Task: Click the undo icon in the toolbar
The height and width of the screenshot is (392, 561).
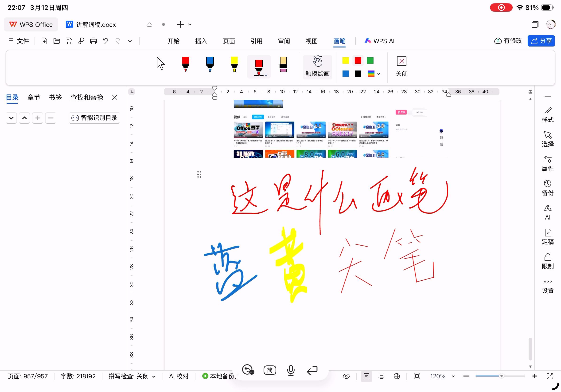Action: [x=105, y=41]
